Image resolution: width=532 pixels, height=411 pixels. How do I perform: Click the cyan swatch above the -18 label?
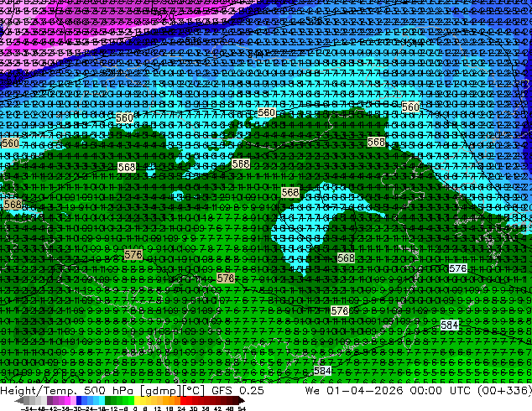tap(102, 400)
